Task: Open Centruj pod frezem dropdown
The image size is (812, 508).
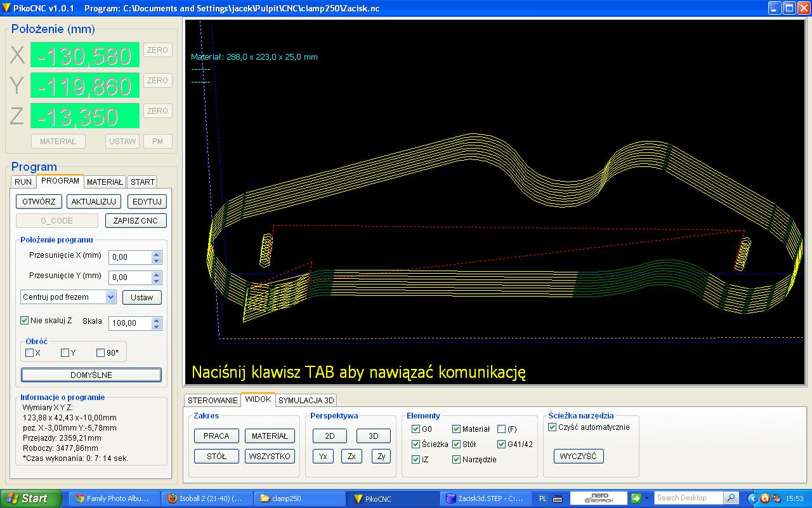Action: (x=111, y=297)
